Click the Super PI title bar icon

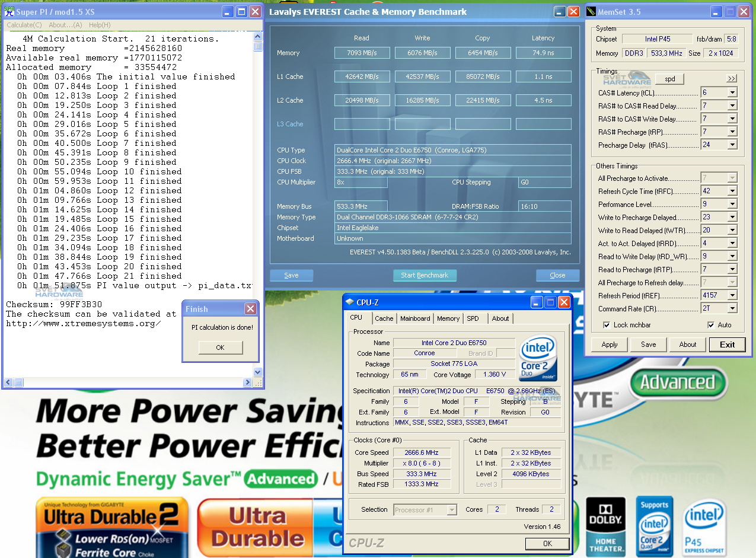click(9, 11)
